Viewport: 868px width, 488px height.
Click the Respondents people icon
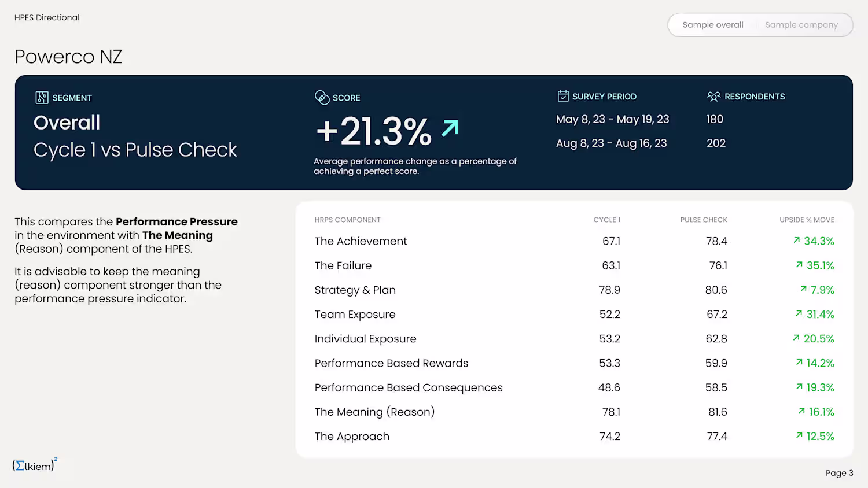(x=713, y=97)
